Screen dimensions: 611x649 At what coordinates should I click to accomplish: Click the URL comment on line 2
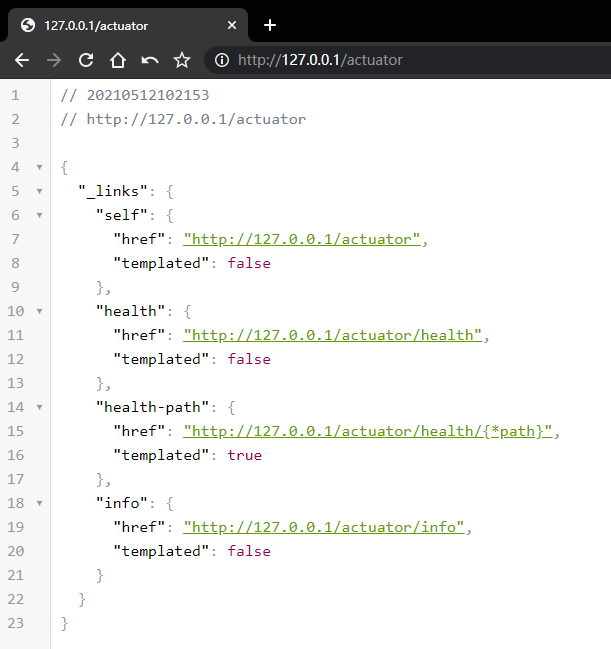point(183,119)
